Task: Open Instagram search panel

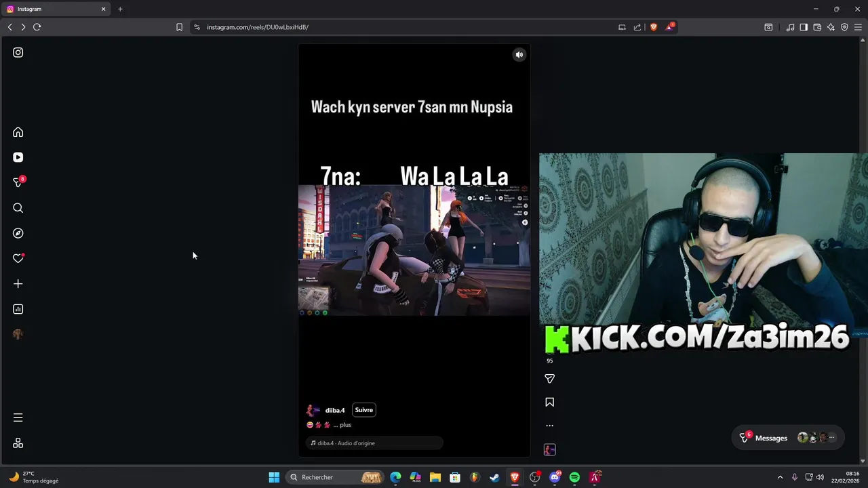Action: 18,208
